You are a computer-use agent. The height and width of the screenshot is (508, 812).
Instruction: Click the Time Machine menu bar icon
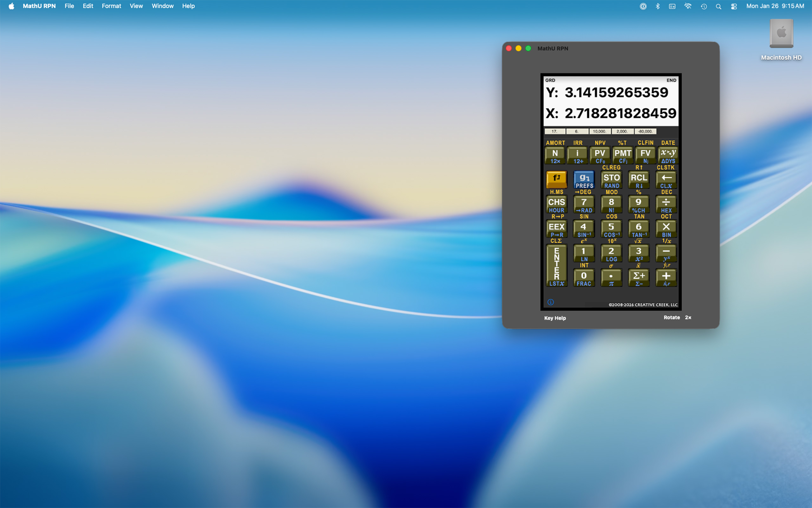coord(704,6)
